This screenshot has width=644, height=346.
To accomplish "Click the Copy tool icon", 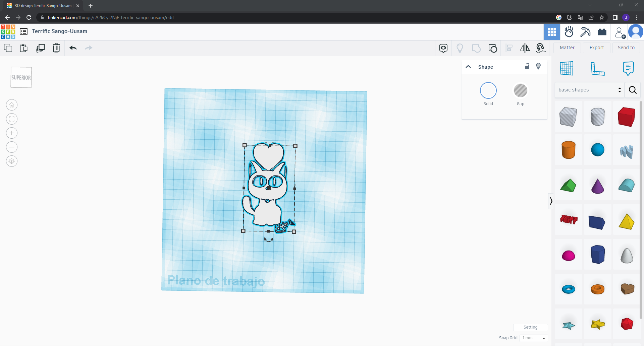I will pos(8,48).
